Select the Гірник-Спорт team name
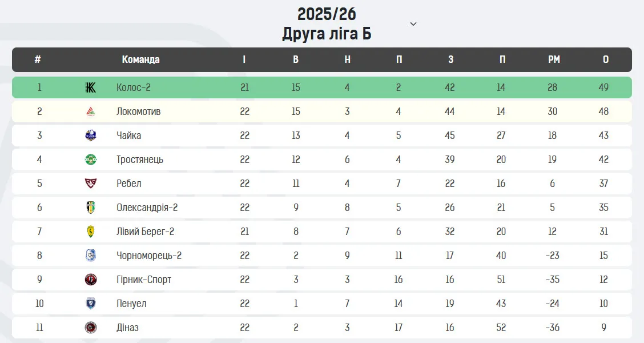Viewport: 644px width, 343px height. (144, 280)
